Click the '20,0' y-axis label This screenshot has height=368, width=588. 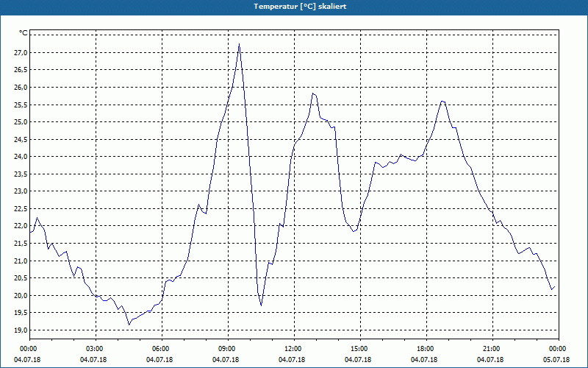(x=21, y=296)
